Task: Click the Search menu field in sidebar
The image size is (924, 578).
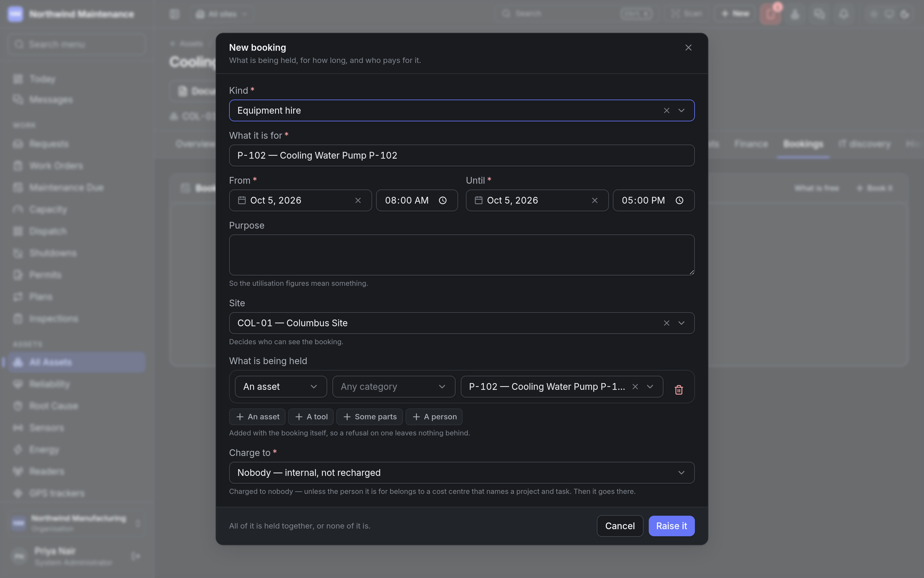Action: pyautogui.click(x=76, y=44)
